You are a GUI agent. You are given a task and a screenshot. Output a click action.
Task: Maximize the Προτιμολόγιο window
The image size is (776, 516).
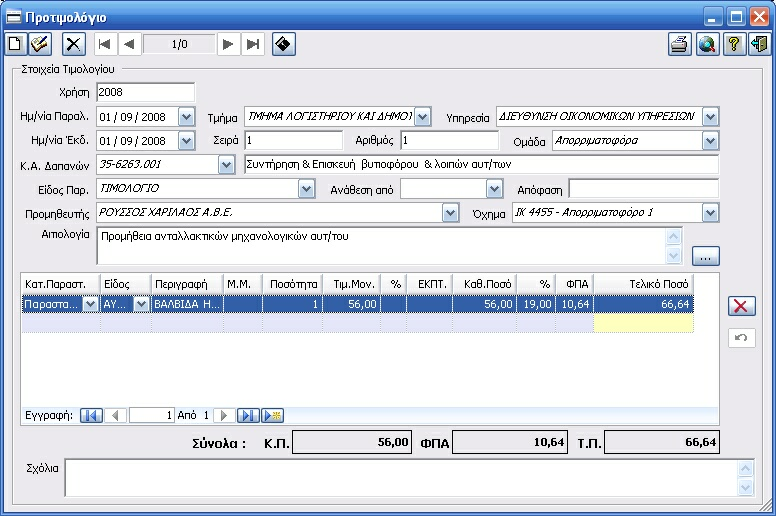pyautogui.click(x=736, y=17)
